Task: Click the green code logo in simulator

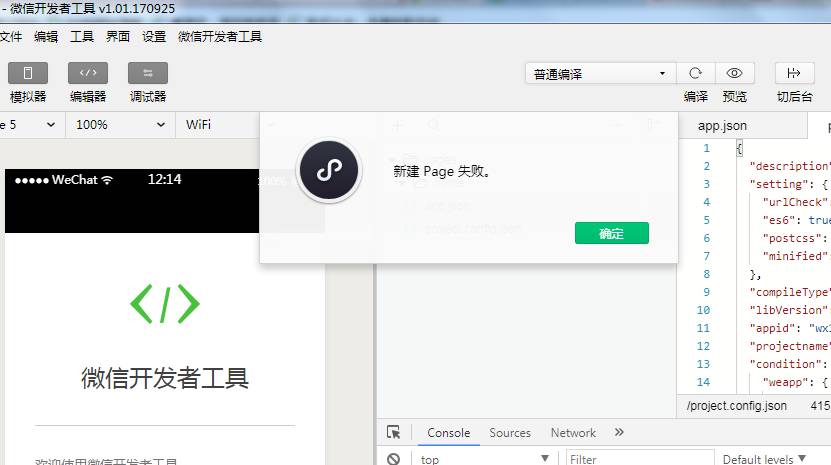Action: tap(165, 304)
